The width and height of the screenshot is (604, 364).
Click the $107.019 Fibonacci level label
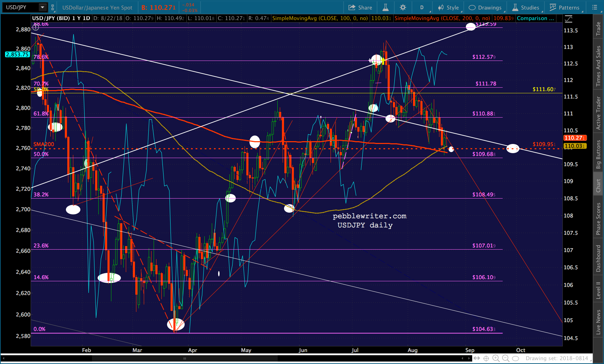pyautogui.click(x=484, y=245)
